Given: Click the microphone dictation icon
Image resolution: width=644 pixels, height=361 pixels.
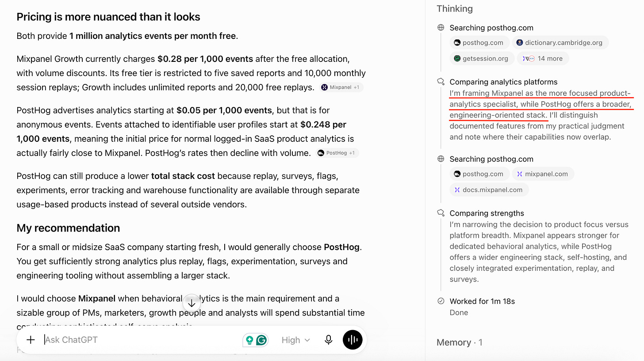Looking at the screenshot, I should [328, 340].
